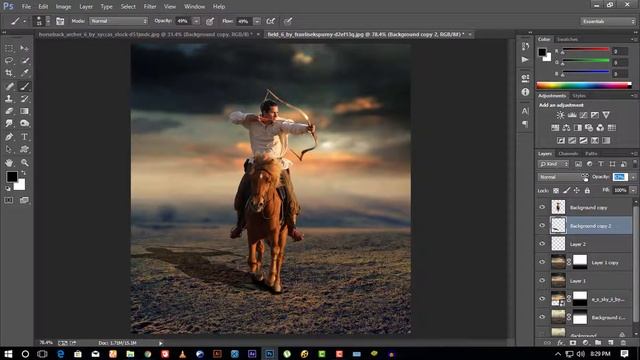Lock transparent pixels of the layer

point(556,190)
